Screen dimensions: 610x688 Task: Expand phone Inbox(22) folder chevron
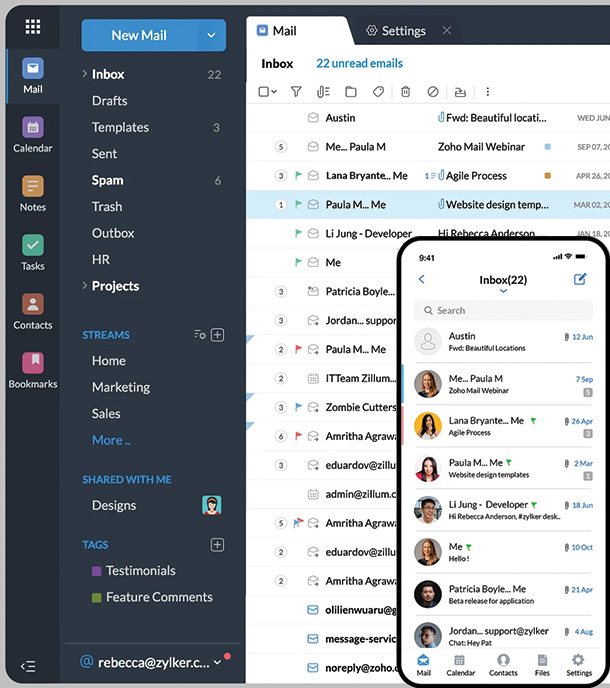503,291
